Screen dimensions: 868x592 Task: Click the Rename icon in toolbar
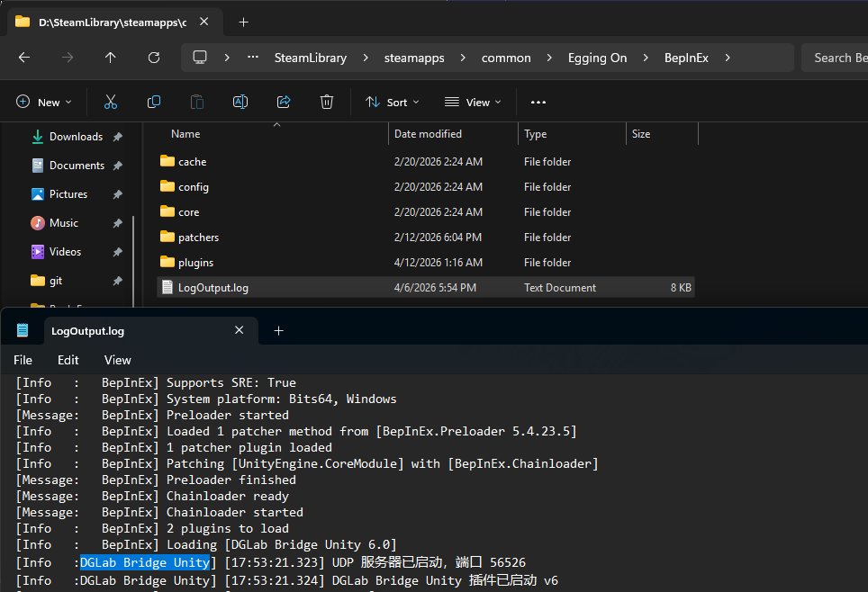click(240, 103)
